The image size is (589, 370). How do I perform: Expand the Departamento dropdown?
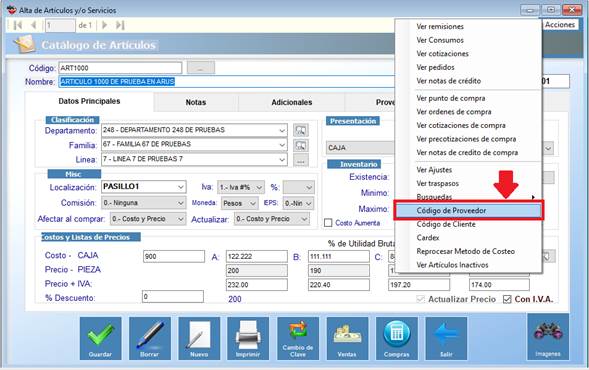[282, 130]
